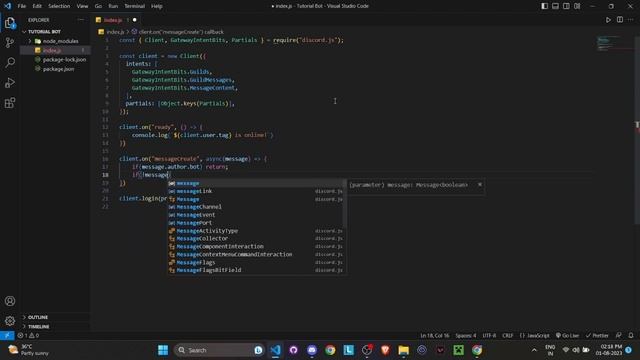Open package-lock.json in the explorer

(x=64, y=60)
